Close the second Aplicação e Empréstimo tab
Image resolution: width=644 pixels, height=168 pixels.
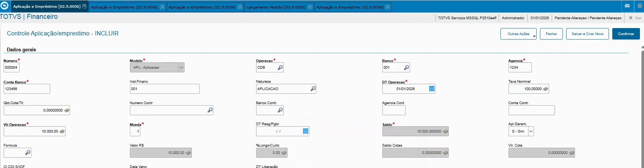pos(162,7)
